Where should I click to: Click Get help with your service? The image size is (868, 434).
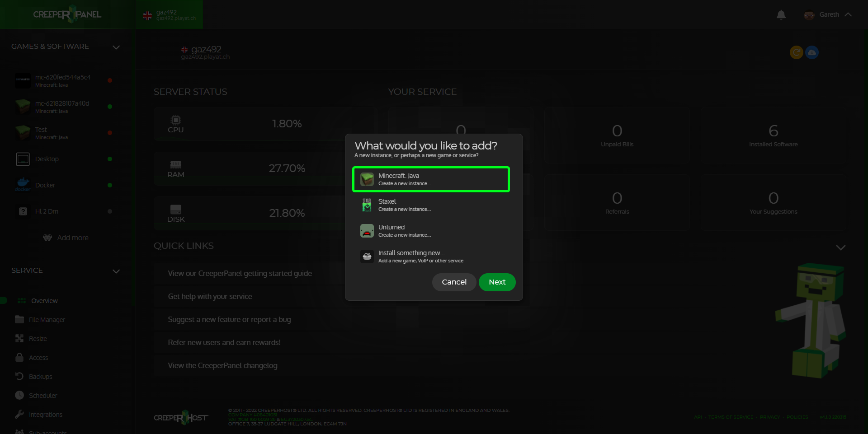(x=210, y=296)
